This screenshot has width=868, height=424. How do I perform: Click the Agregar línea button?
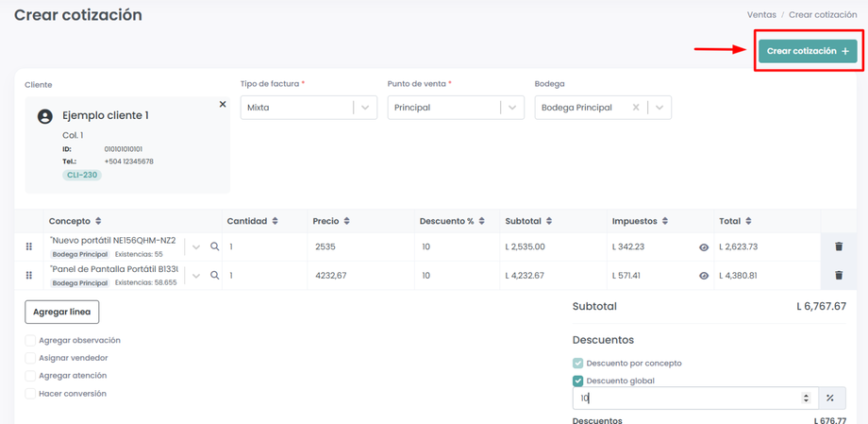[x=62, y=312]
